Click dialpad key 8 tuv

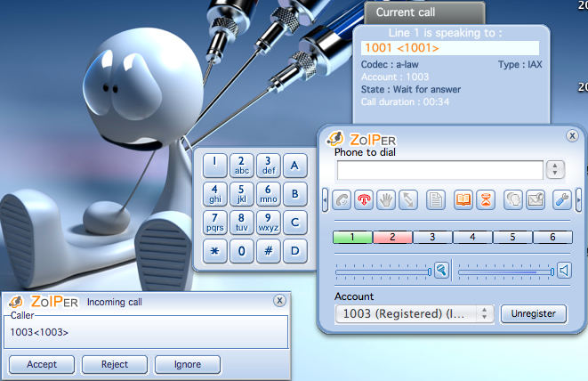241,223
